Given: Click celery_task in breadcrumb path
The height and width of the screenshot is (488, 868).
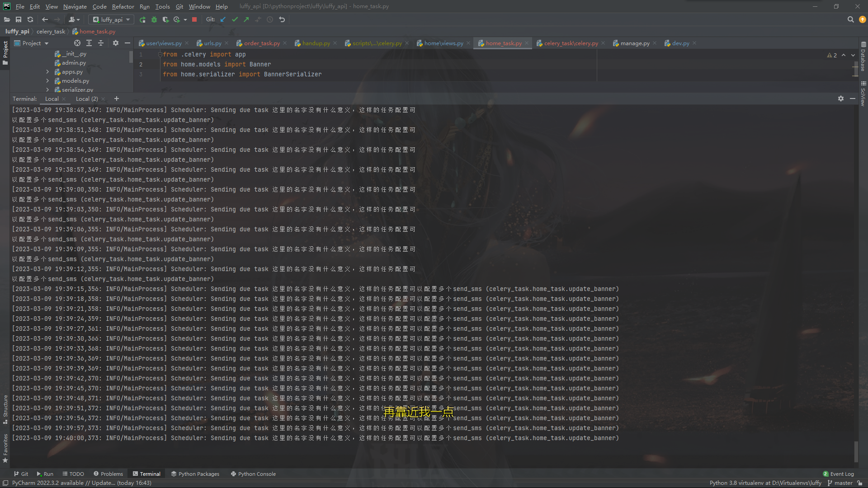Looking at the screenshot, I should click(x=51, y=32).
